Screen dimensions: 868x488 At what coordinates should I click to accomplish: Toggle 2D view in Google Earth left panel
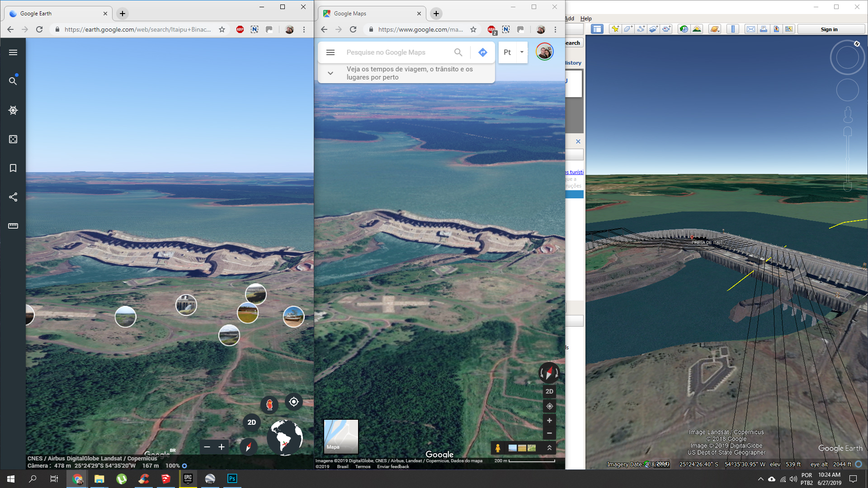(x=251, y=422)
